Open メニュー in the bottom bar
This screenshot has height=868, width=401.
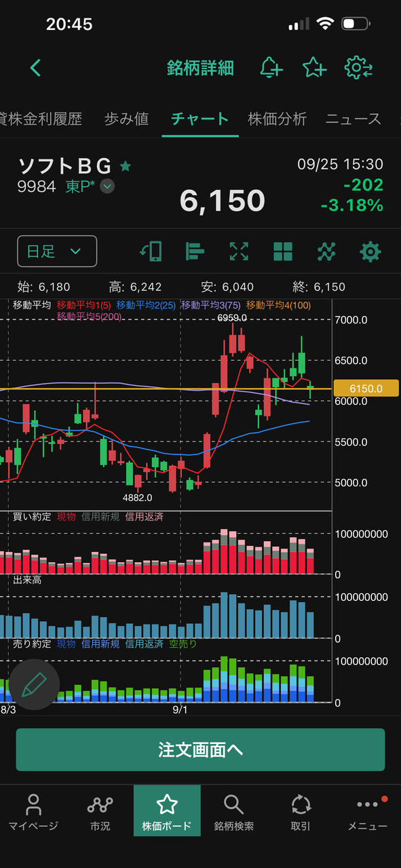coord(368,810)
